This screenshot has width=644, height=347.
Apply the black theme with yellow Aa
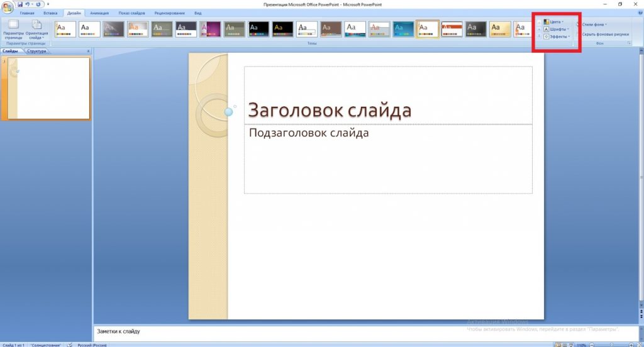pyautogui.click(x=282, y=29)
